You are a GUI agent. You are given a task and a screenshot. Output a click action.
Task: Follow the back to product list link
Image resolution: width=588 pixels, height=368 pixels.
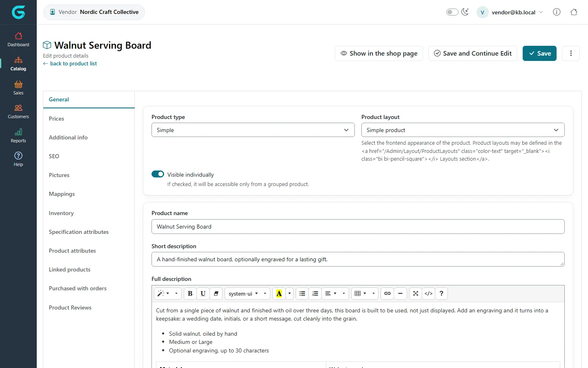click(70, 63)
